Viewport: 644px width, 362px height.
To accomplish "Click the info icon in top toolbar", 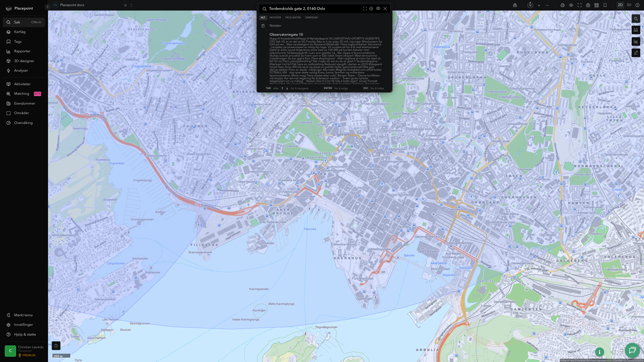I will tap(637, 5).
